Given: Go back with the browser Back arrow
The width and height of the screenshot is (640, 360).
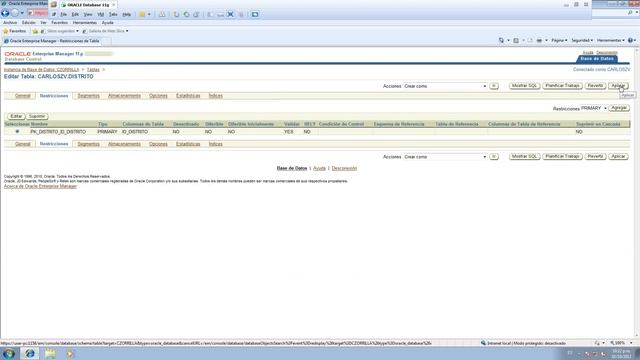Looking at the screenshot, I should click(x=5, y=13).
